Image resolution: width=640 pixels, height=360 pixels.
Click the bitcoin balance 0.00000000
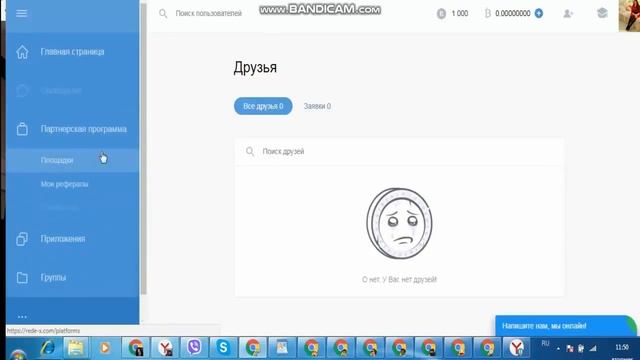coord(513,13)
